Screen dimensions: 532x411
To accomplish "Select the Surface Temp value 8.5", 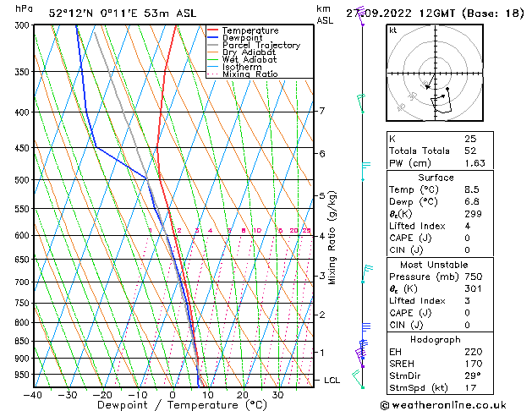I will (x=472, y=189).
